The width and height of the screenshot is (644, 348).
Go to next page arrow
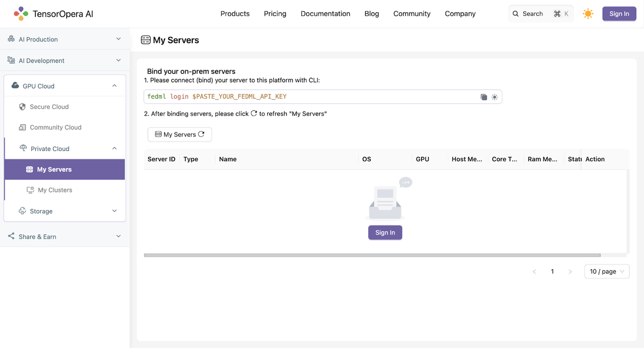[x=570, y=271]
